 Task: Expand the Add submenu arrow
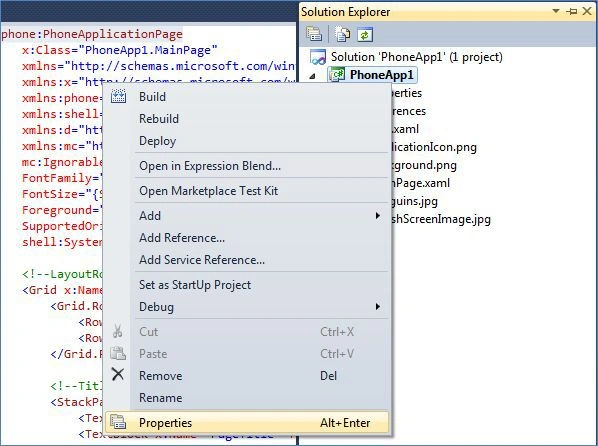pos(378,216)
